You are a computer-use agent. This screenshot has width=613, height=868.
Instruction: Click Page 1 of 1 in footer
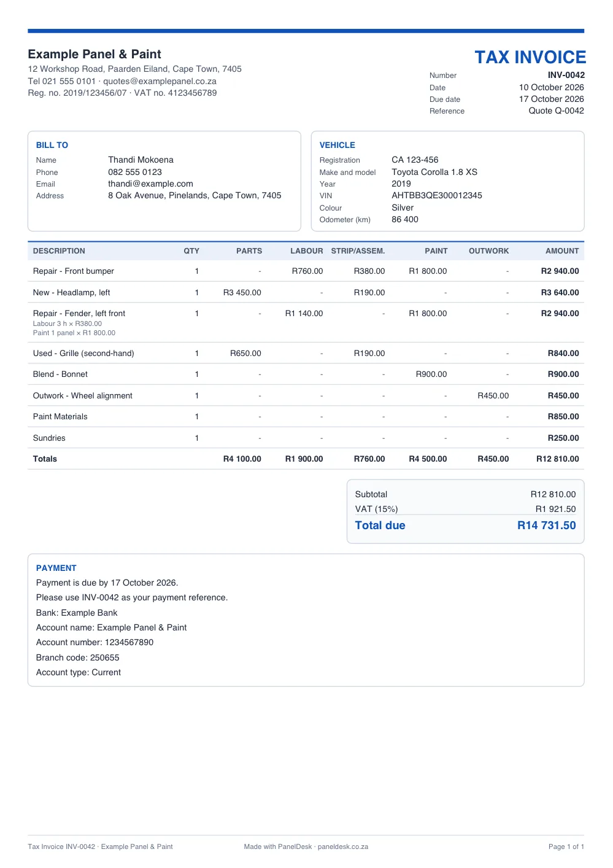click(566, 847)
